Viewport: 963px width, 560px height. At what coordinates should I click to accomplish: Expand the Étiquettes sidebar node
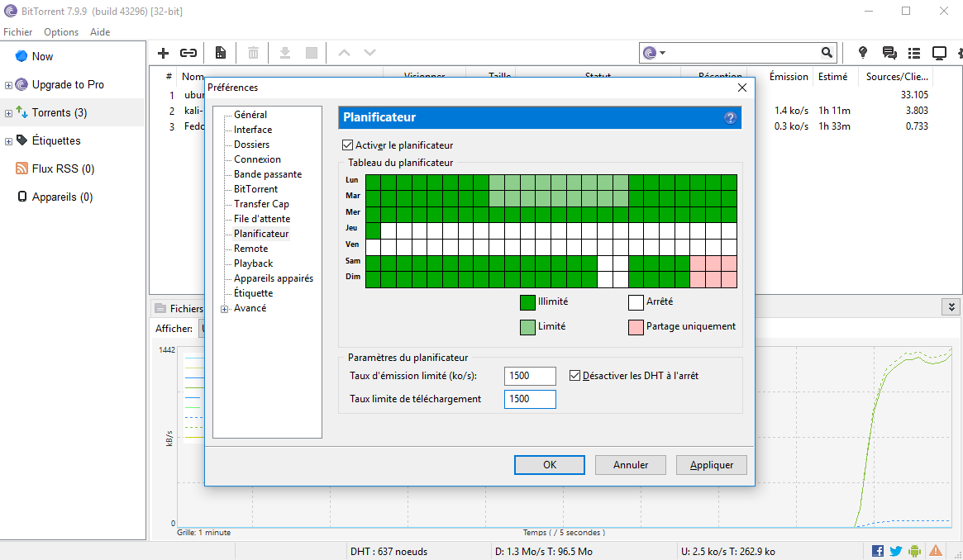tap(8, 142)
